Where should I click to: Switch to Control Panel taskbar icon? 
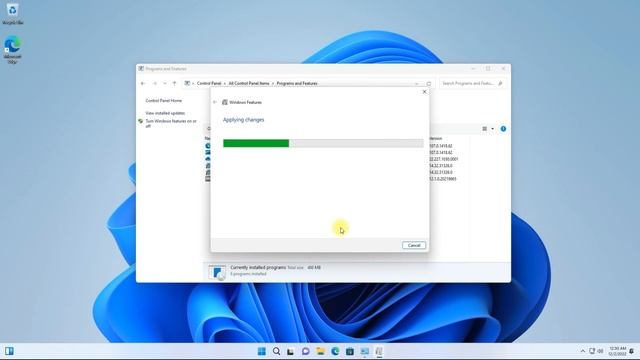364,351
